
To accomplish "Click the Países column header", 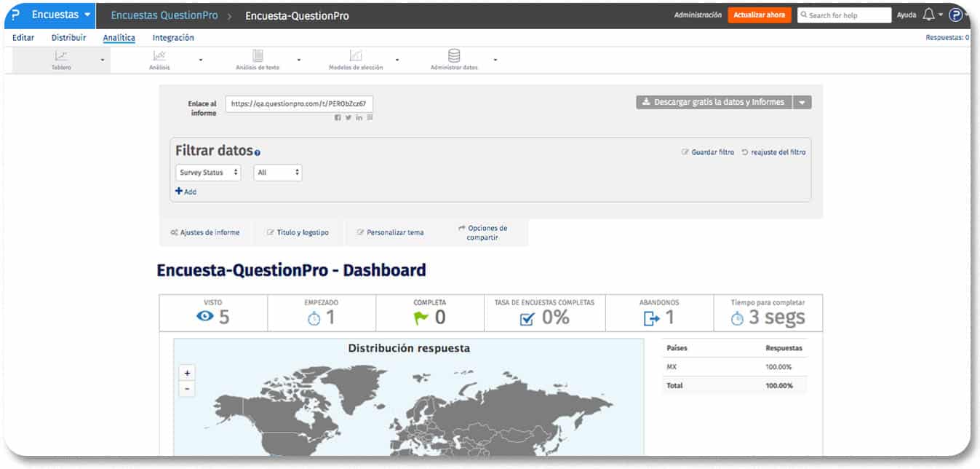I will [x=677, y=348].
